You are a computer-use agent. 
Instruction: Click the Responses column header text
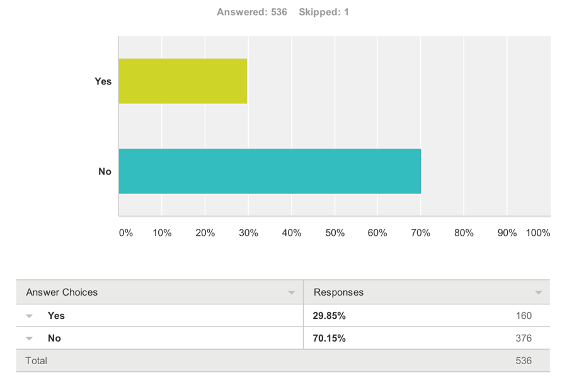tap(338, 292)
